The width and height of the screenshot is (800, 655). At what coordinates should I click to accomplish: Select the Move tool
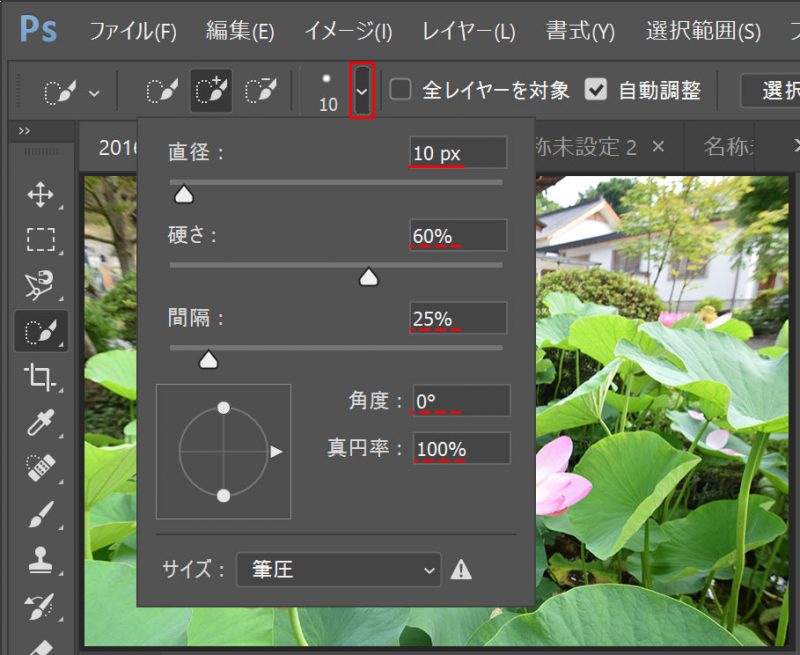click(40, 193)
